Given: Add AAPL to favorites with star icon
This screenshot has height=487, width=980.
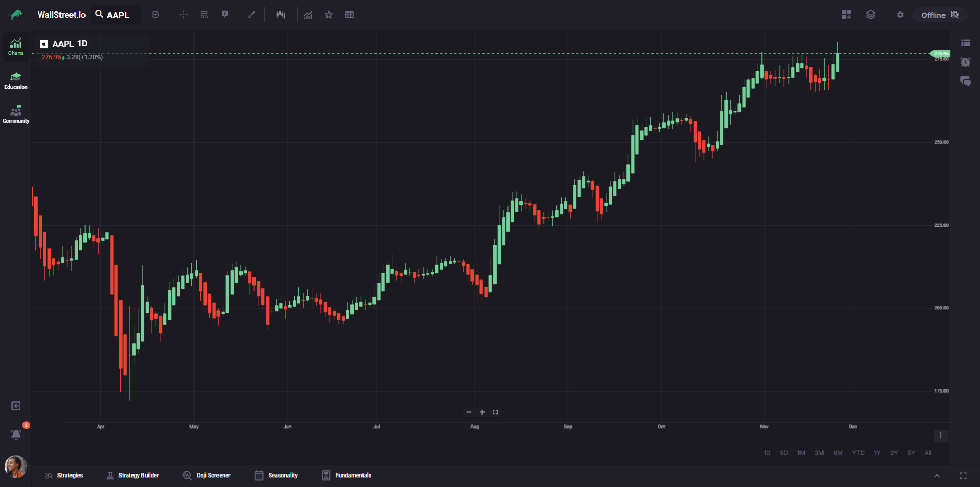Looking at the screenshot, I should [x=329, y=15].
